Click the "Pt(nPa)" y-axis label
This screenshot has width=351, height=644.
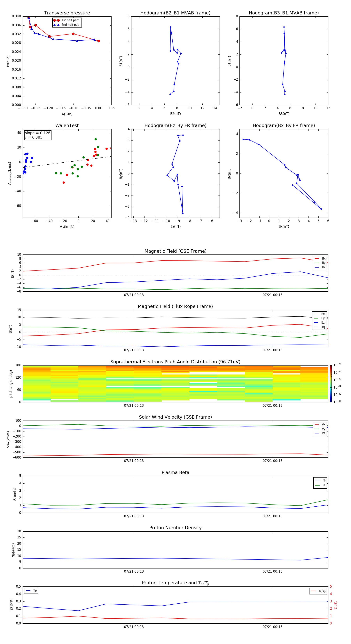[x=8, y=61]
